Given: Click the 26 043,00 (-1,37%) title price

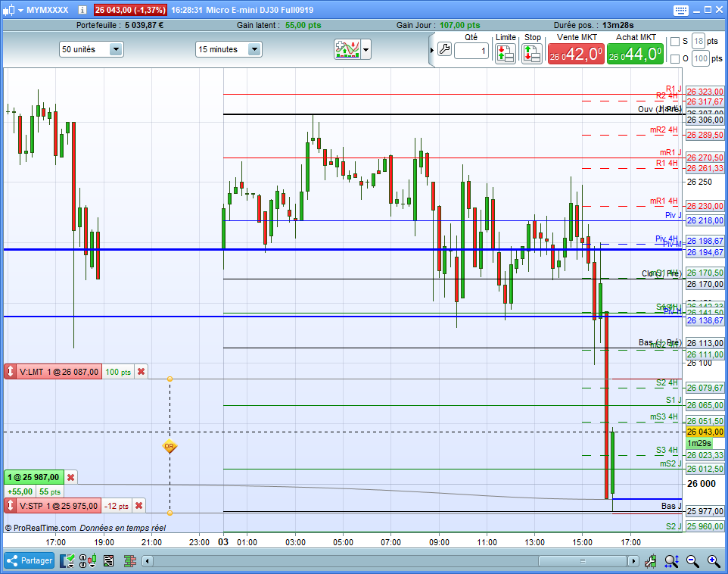Looking at the screenshot, I should (130, 10).
